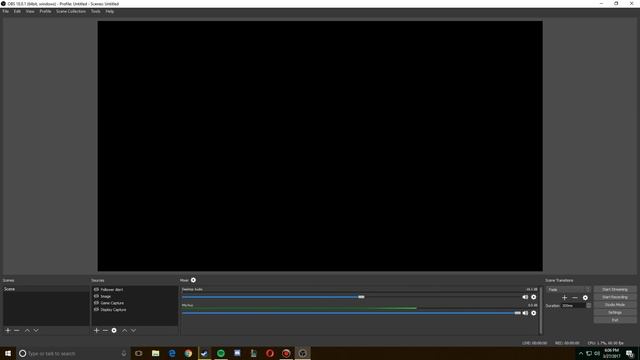Add a new scene with plus icon
640x360 pixels.
pyautogui.click(x=8, y=330)
